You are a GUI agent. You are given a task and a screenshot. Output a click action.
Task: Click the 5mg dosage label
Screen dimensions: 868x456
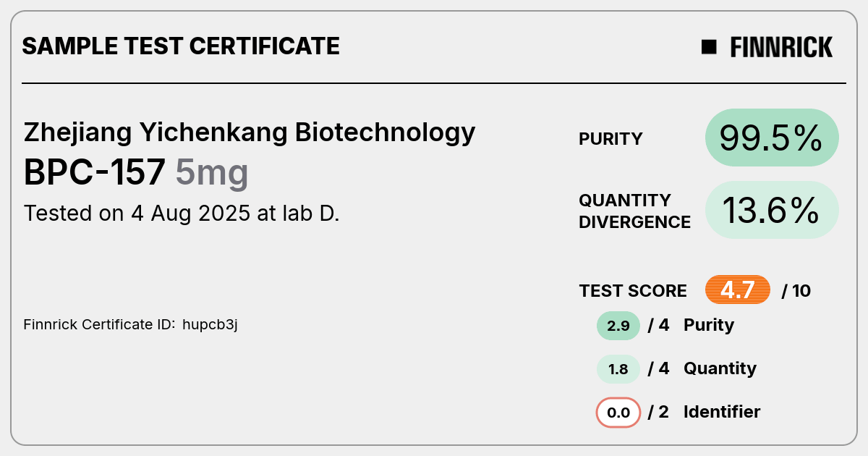pyautogui.click(x=212, y=174)
